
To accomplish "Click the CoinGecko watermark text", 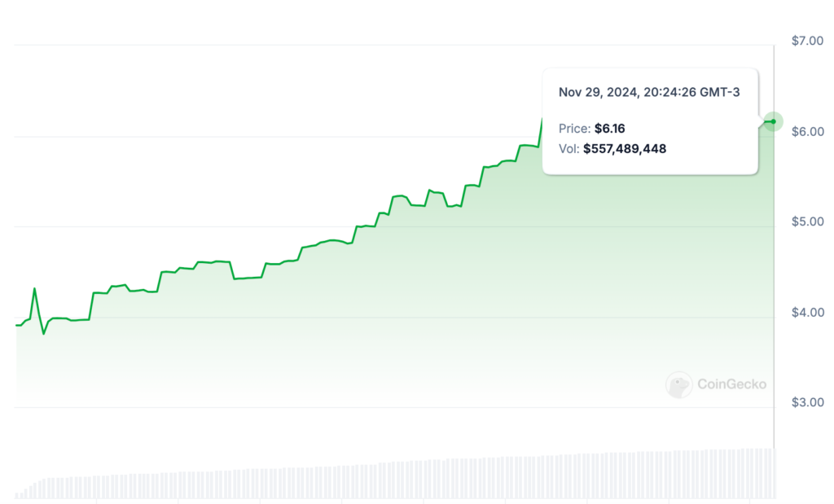I will coord(732,383).
